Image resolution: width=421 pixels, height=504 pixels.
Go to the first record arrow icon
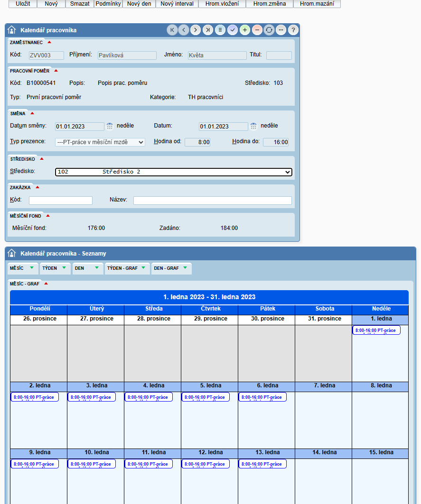172,30
